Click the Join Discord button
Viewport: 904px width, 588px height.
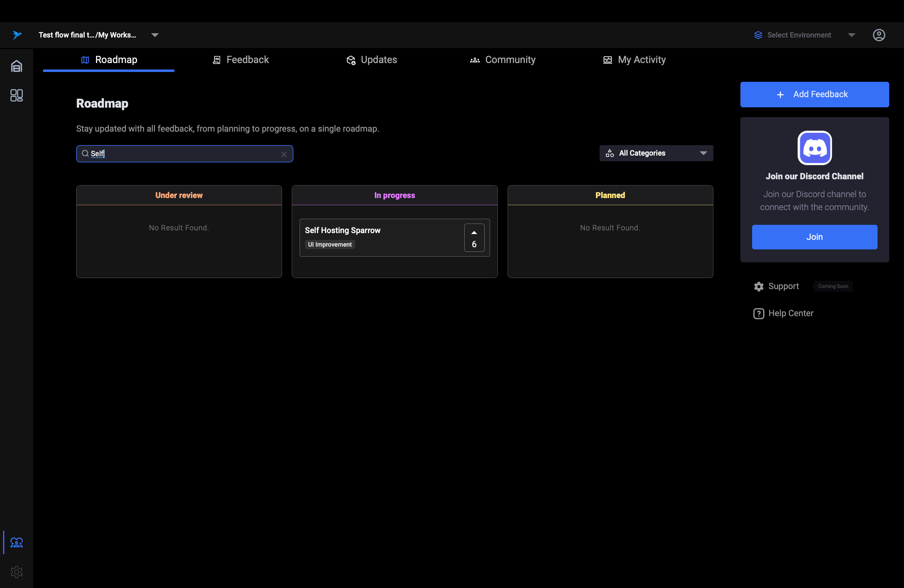pos(814,237)
